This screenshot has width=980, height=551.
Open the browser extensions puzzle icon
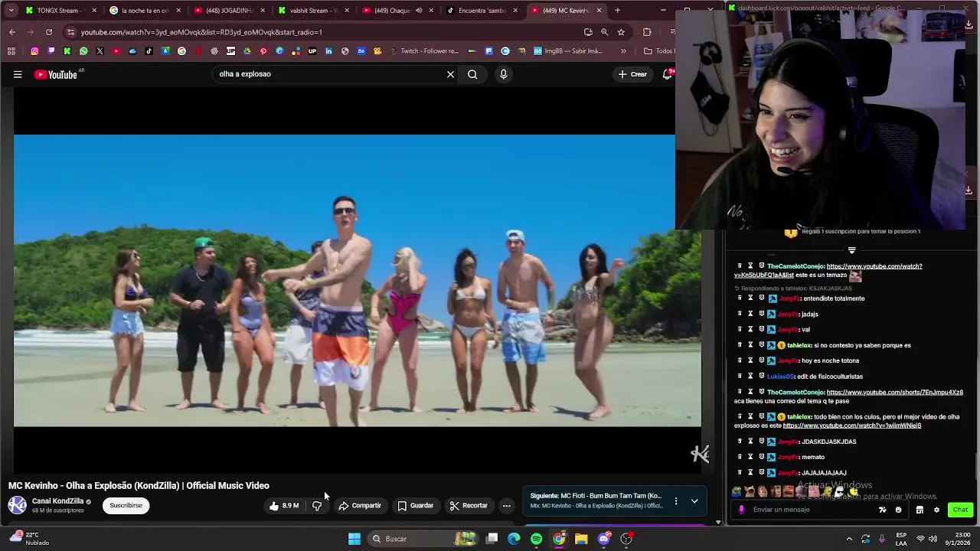(x=647, y=32)
